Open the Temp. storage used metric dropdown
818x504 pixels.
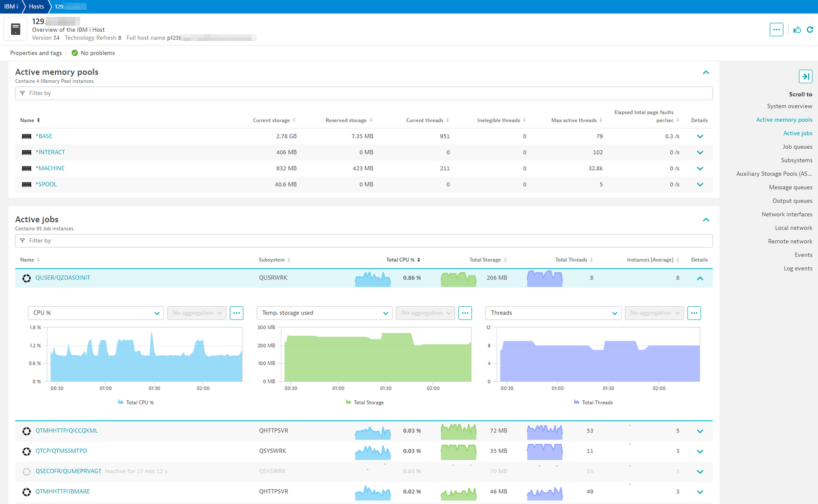[x=324, y=313]
